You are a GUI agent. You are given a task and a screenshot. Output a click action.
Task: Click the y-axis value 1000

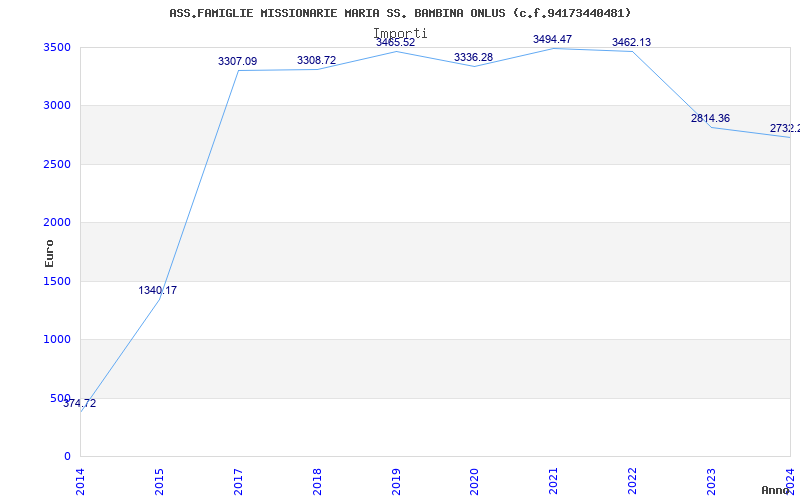59,339
